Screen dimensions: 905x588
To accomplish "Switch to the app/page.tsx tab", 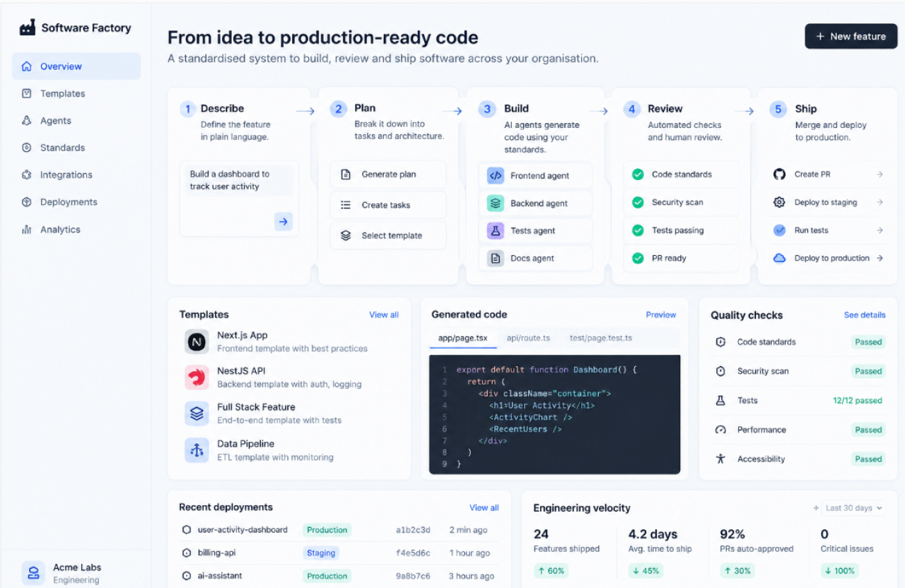I will click(462, 338).
